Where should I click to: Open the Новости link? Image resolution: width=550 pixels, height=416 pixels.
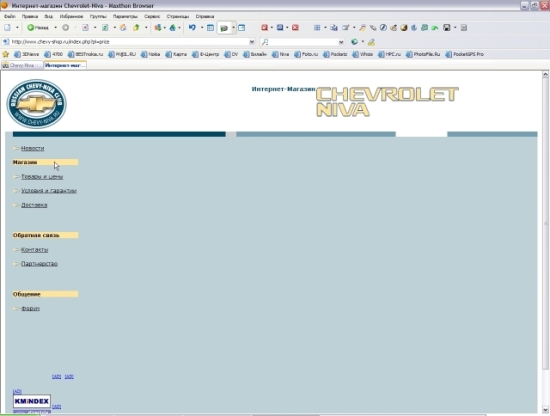click(33, 148)
